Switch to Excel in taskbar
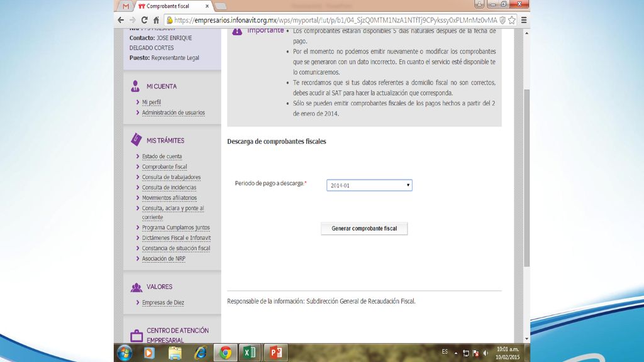 coord(250,353)
